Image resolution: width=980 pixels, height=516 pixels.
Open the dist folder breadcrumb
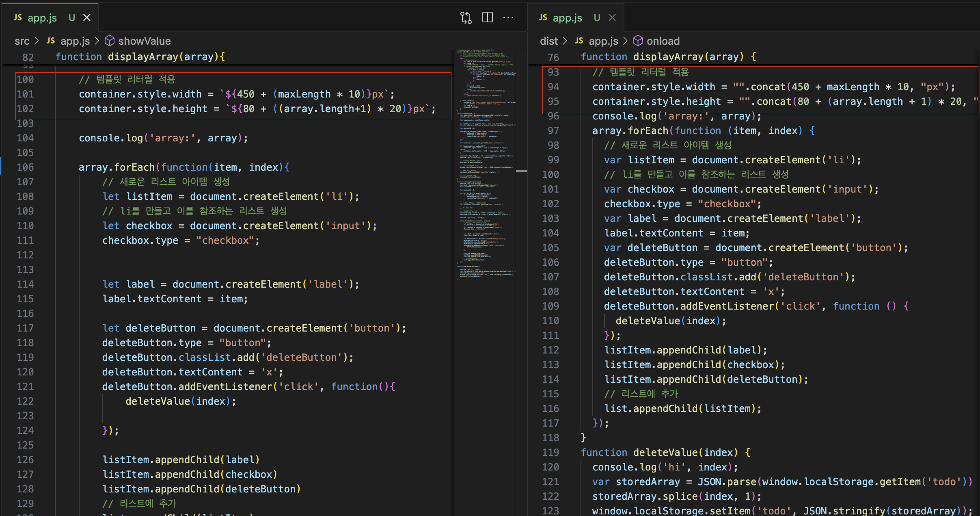pos(548,41)
